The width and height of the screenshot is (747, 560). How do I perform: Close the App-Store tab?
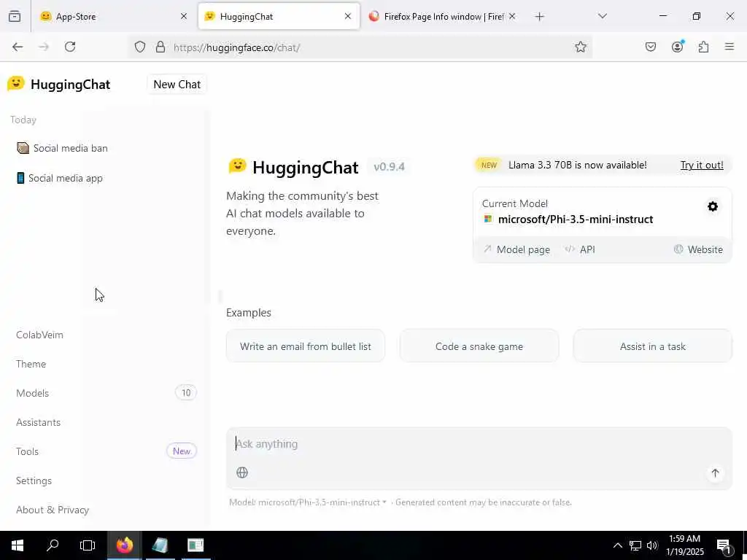(x=184, y=17)
